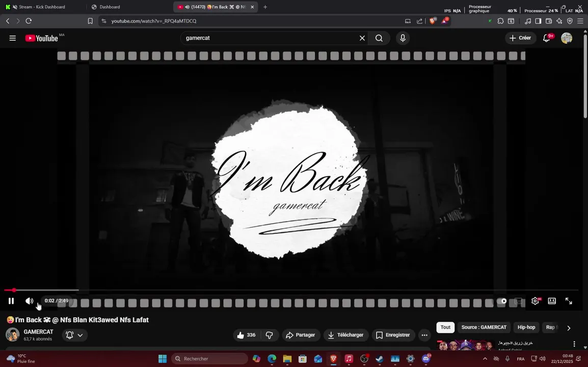Close the I'm Back YouTube tab
This screenshot has width=588, height=367.
point(252,7)
